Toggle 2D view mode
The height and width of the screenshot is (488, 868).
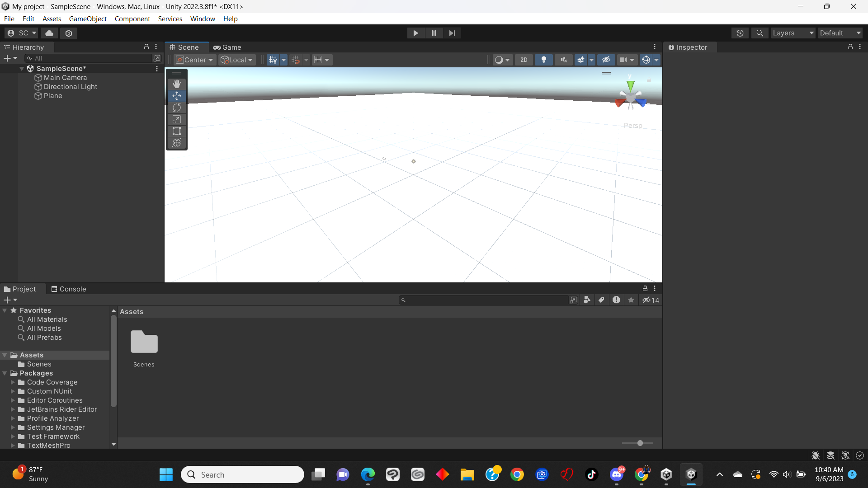click(524, 60)
